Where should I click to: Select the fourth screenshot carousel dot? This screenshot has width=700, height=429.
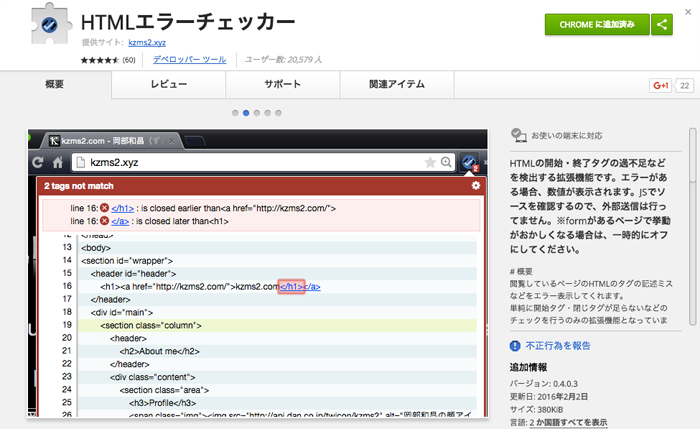(267, 113)
